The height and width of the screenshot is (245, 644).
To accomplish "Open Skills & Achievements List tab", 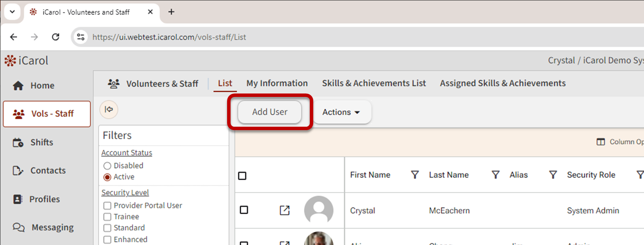I will pyautogui.click(x=373, y=83).
